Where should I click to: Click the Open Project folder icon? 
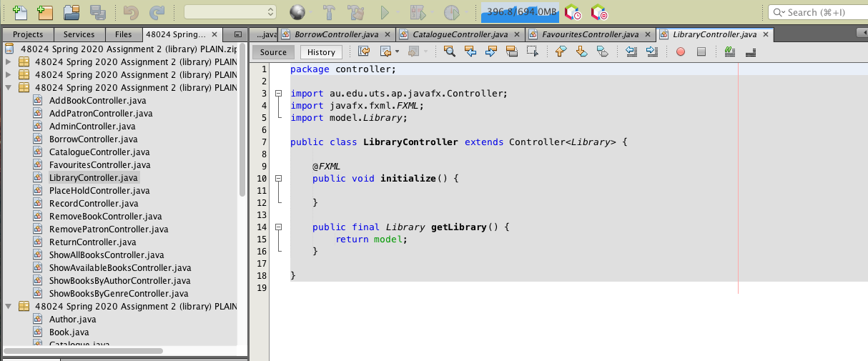(71, 12)
